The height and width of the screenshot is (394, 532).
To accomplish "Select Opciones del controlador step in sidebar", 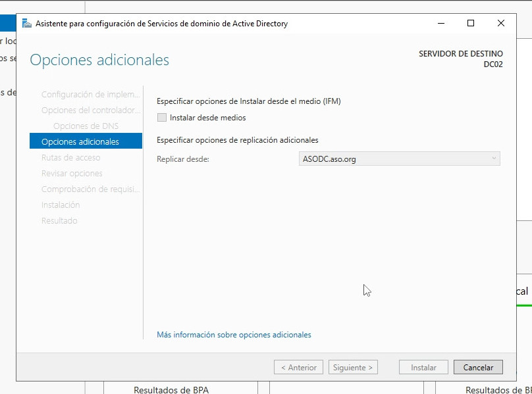I will 90,110.
